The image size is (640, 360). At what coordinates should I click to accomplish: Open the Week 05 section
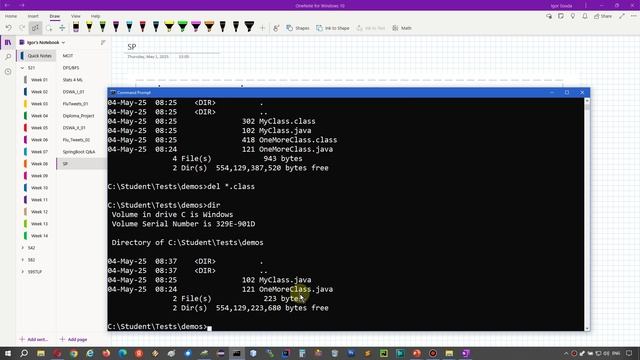click(39, 128)
